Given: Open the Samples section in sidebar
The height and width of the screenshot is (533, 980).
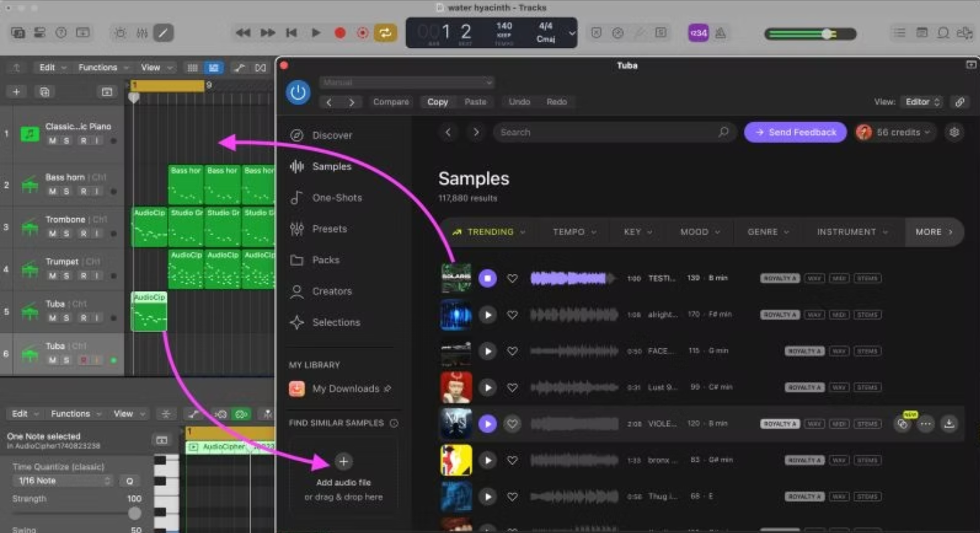Looking at the screenshot, I should pyautogui.click(x=330, y=166).
